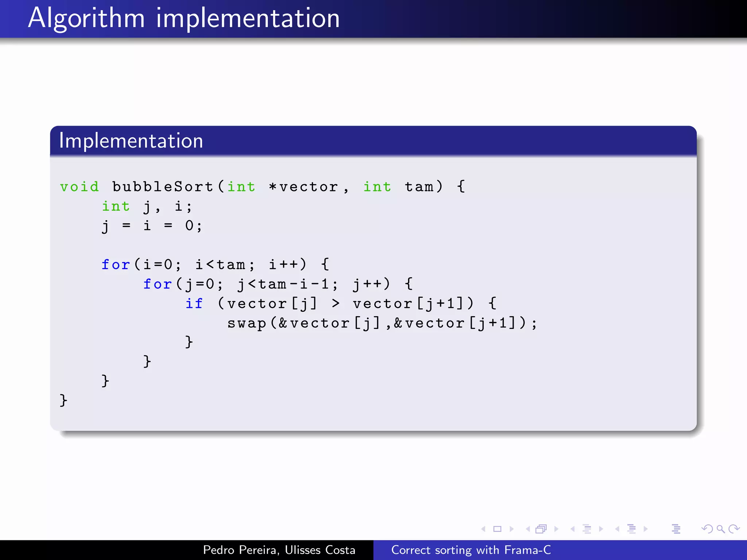Go to previous slide arrow beside slide icon
The height and width of the screenshot is (560, 747).
[x=484, y=529]
